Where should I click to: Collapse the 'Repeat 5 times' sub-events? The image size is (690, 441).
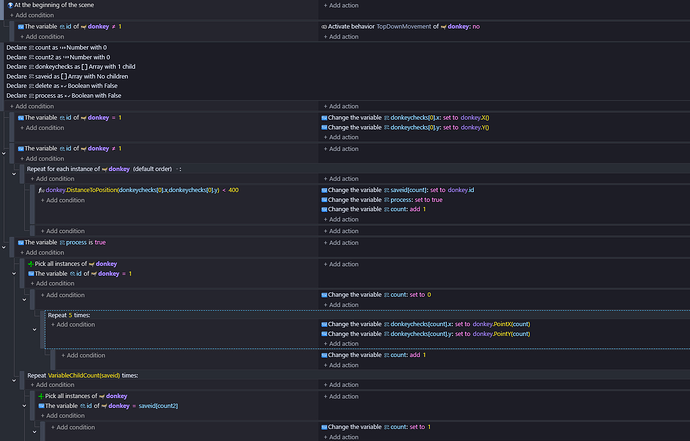35,329
